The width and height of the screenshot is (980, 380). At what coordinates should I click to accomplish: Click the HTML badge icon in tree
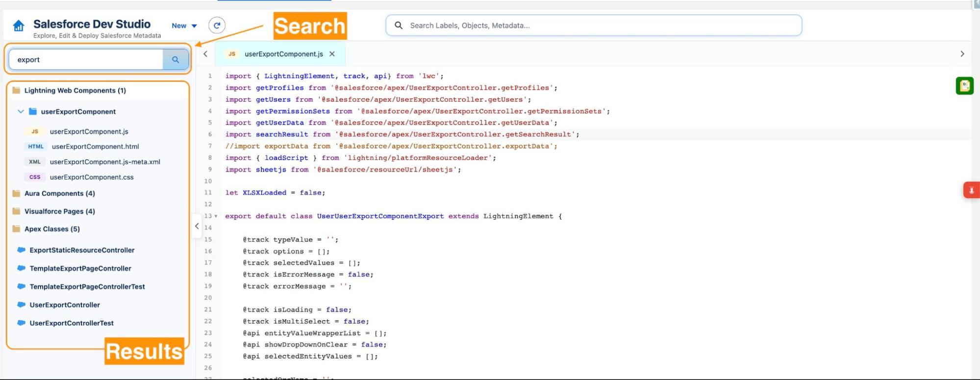(x=36, y=146)
